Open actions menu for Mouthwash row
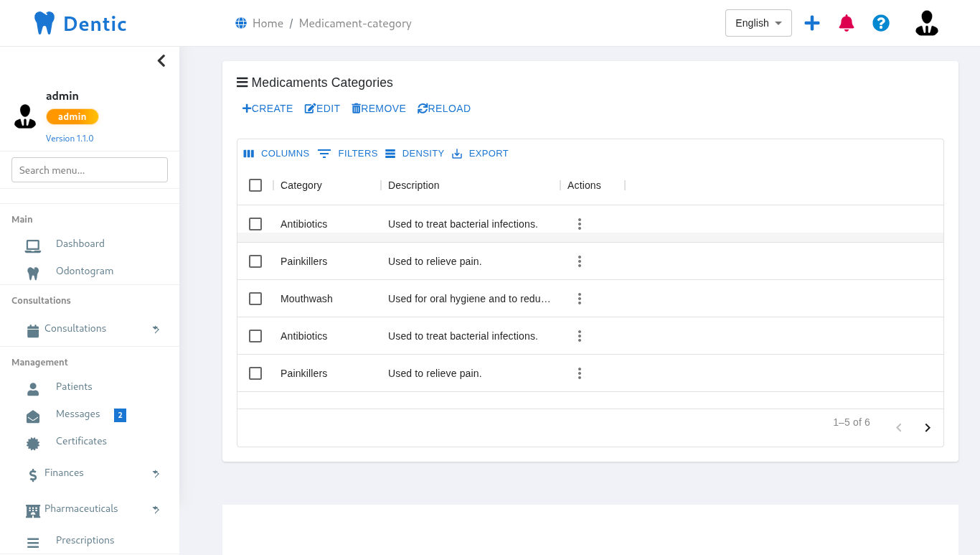Image resolution: width=980 pixels, height=555 pixels. click(x=579, y=299)
